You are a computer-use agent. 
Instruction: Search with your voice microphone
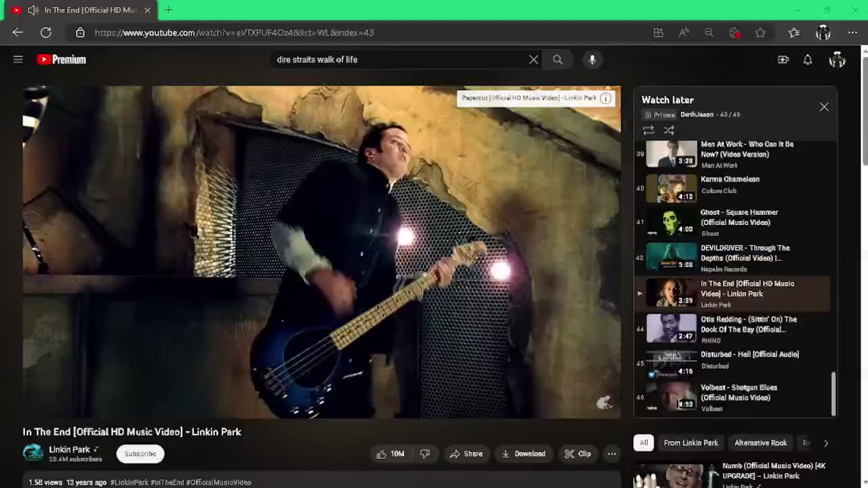click(592, 60)
